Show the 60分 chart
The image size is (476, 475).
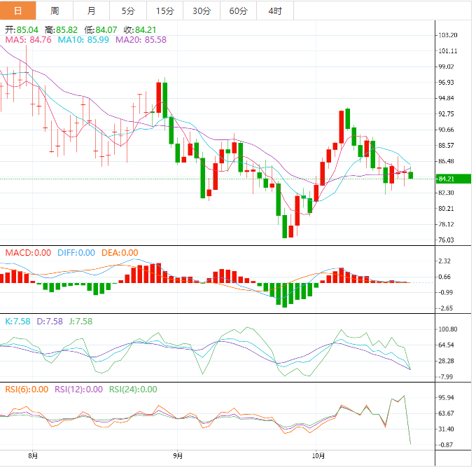pos(238,11)
